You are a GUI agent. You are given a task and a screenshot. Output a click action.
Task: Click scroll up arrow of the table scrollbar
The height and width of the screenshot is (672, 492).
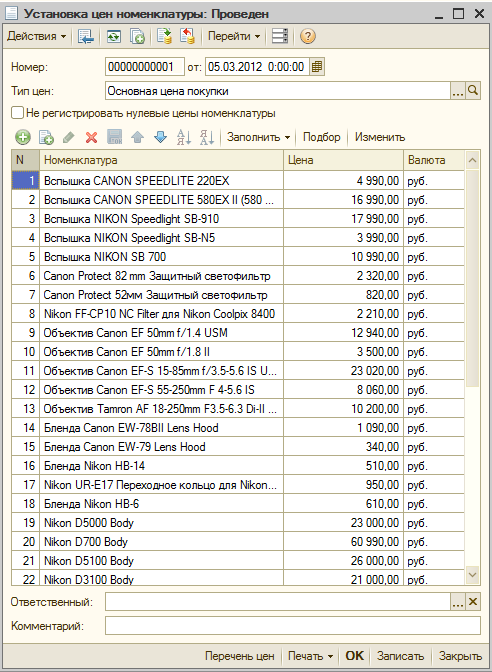point(472,160)
